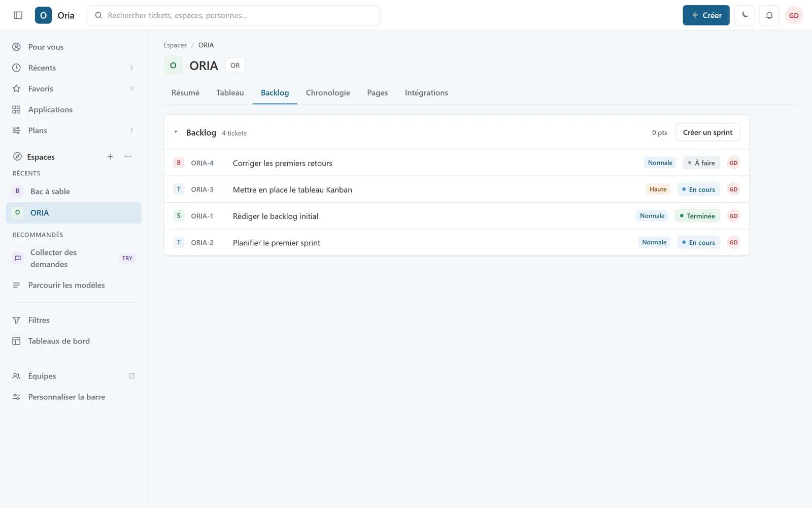
Task: Expand the Récents chevron
Action: pyautogui.click(x=131, y=68)
